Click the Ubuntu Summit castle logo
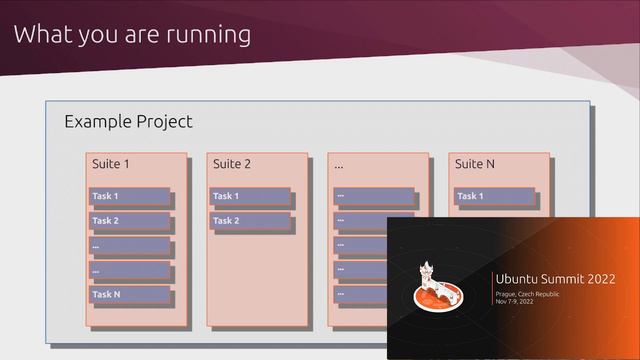This screenshot has width=640, height=360. click(438, 287)
